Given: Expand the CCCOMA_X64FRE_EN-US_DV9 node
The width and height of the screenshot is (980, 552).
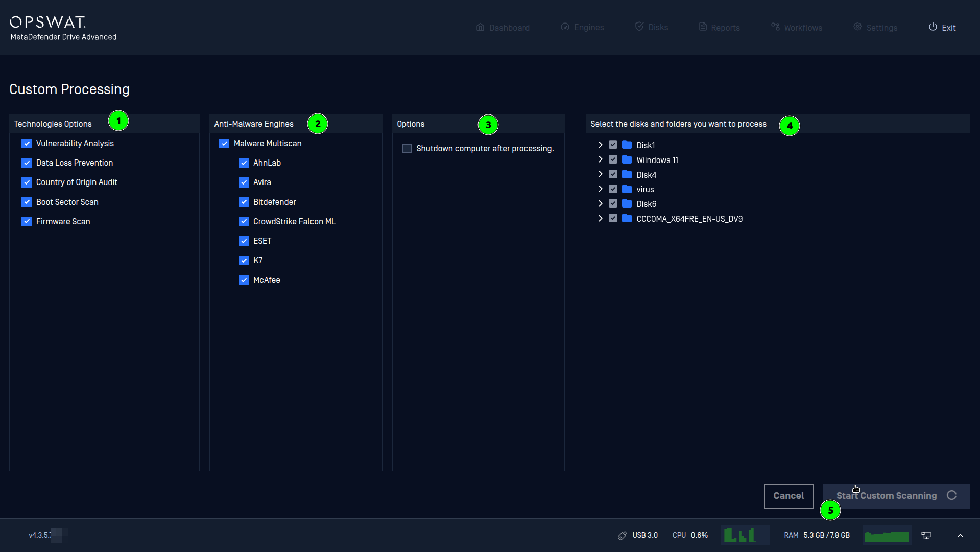Looking at the screenshot, I should pyautogui.click(x=600, y=218).
